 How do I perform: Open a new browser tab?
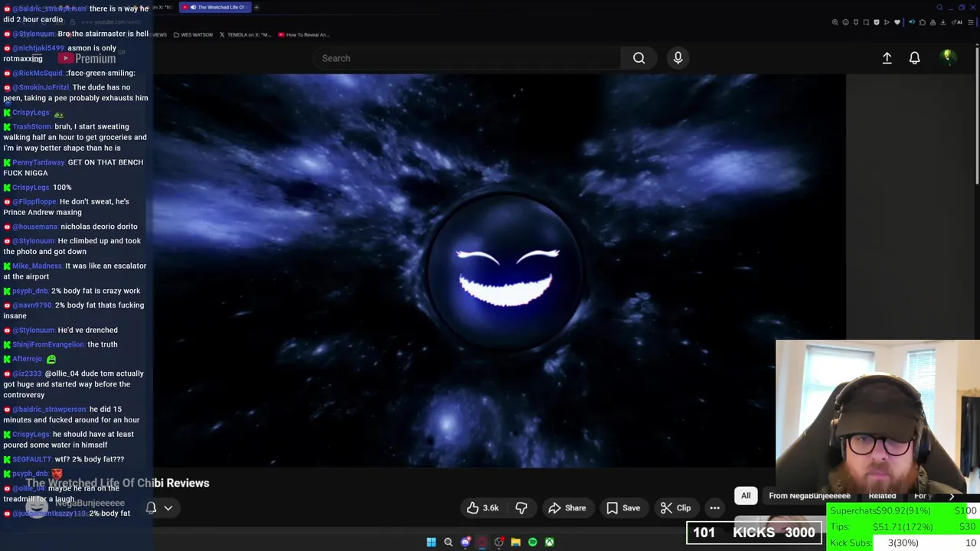coord(256,8)
